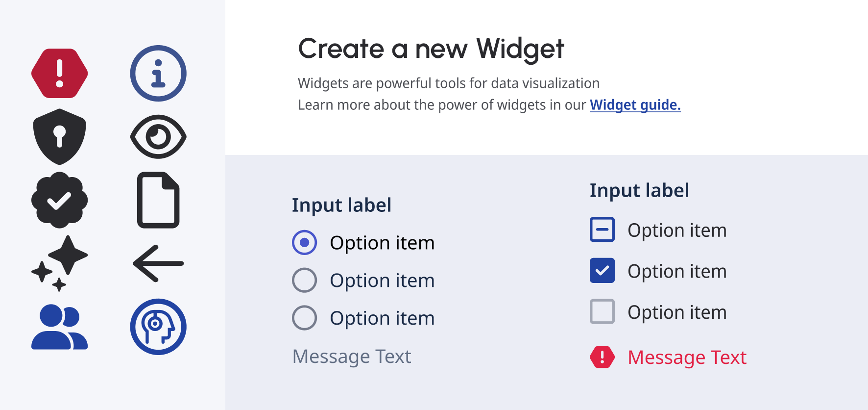Click the sparkle stars icon
The image size is (868, 410).
[59, 263]
